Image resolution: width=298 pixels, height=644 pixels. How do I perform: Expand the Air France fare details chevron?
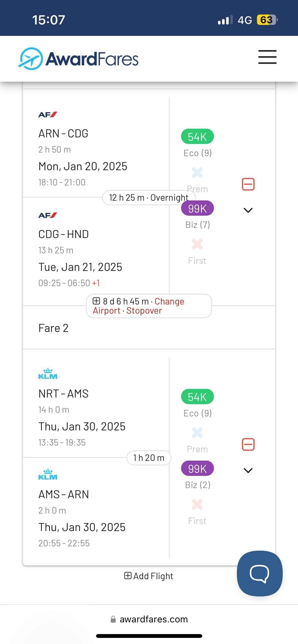(x=248, y=210)
